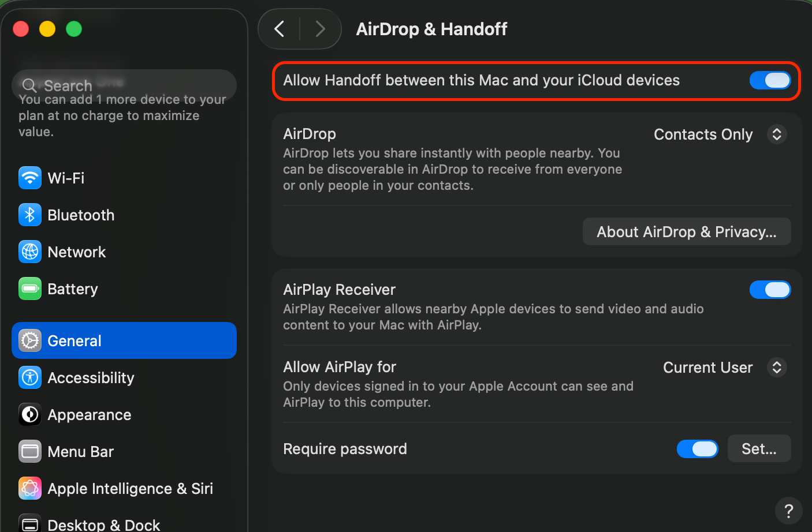Click the Set... password button
The image size is (812, 532).
[x=759, y=448]
